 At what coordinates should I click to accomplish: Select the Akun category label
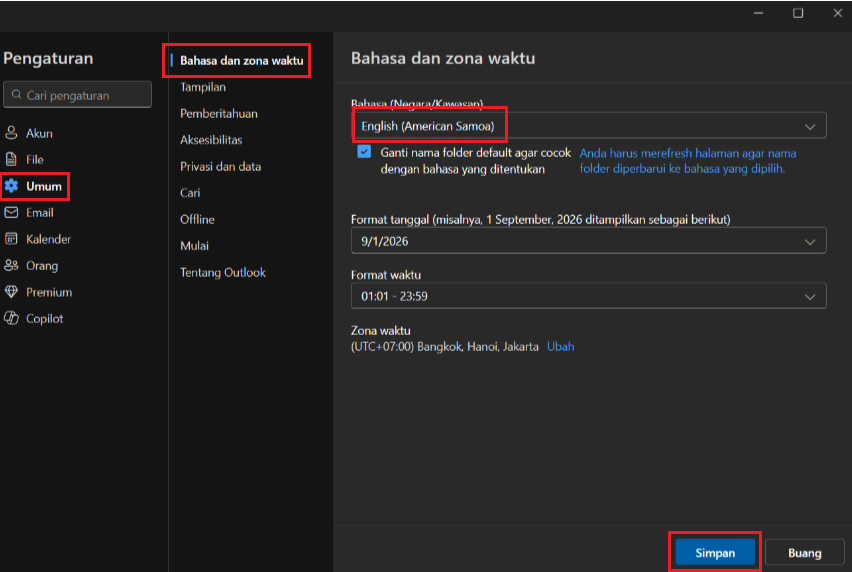[39, 134]
